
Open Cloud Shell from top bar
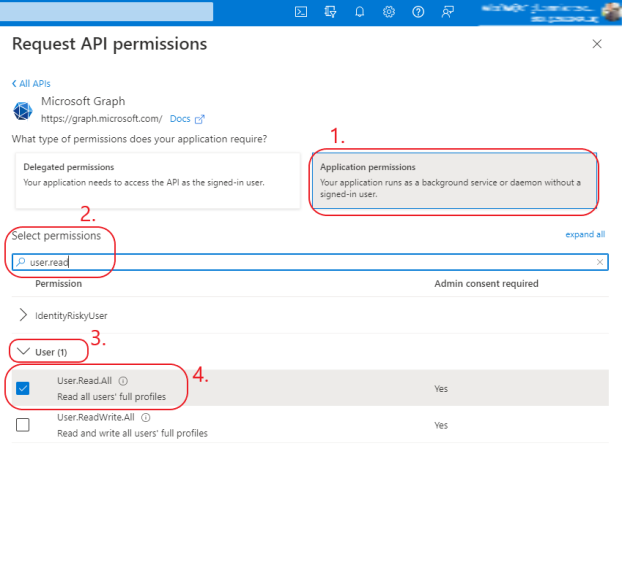301,12
